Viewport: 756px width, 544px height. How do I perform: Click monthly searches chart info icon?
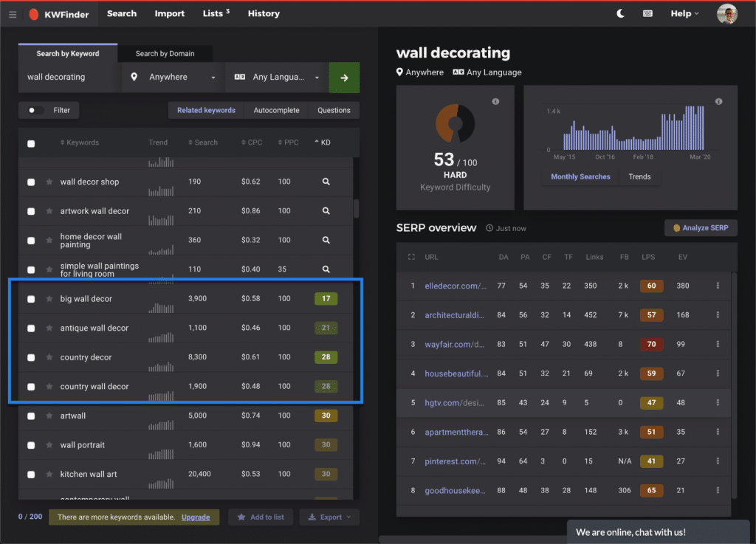719,102
